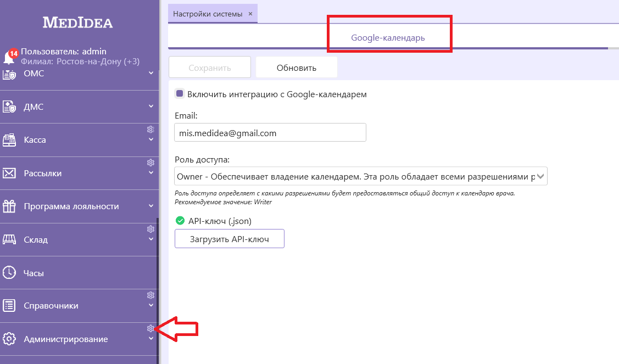This screenshot has height=364, width=619.
Task: Expand the Администрирование menu chevron
Action: [151, 339]
